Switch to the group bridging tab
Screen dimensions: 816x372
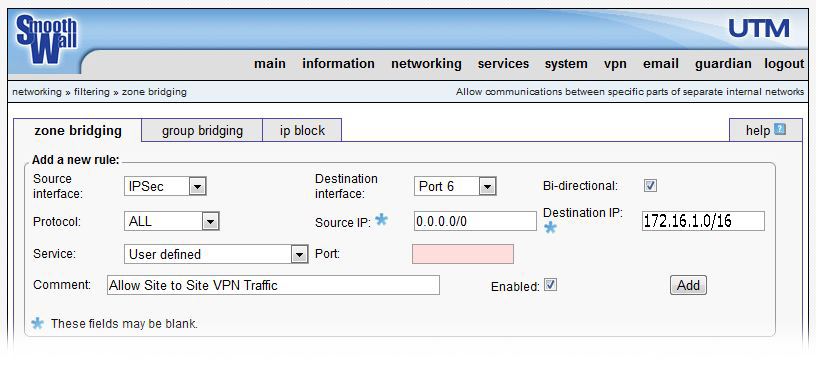[202, 131]
